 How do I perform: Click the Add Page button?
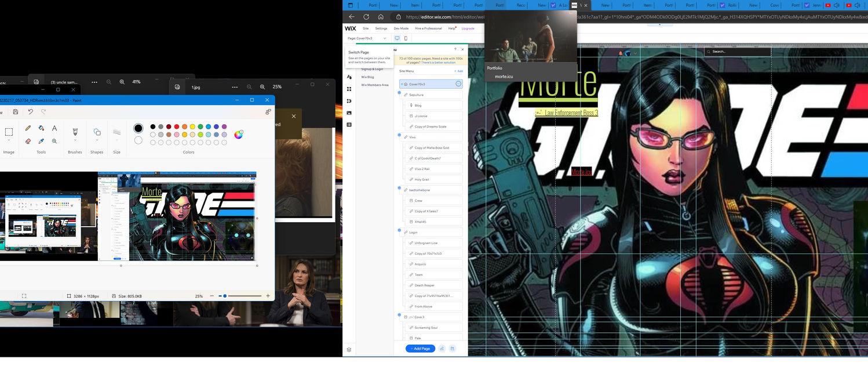421,349
